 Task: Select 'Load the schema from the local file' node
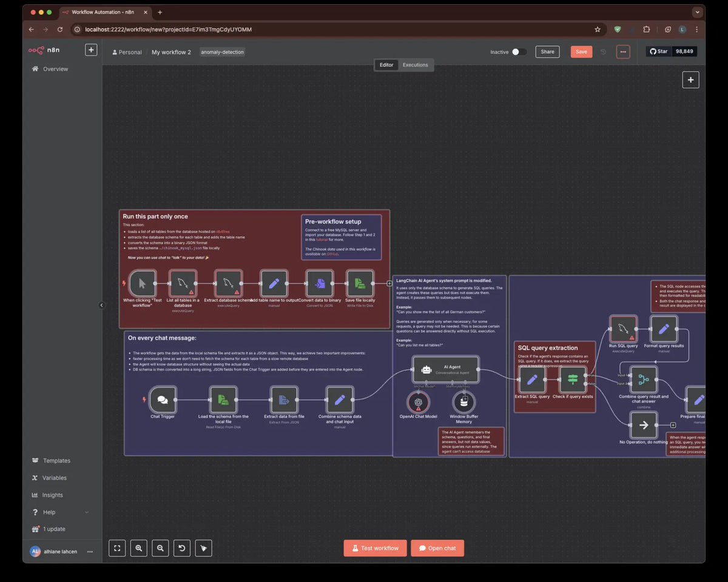(223, 400)
